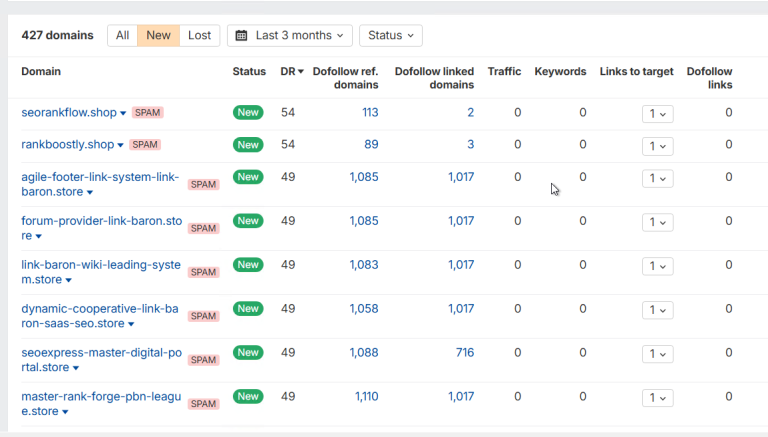Click SPAM badge on link-baron-wiki row
768x437 pixels.
coord(203,272)
